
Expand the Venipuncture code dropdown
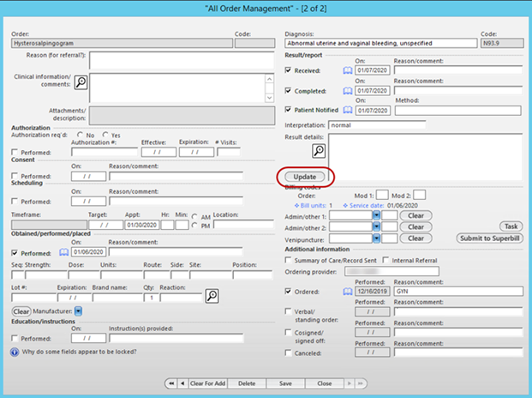[376, 238]
